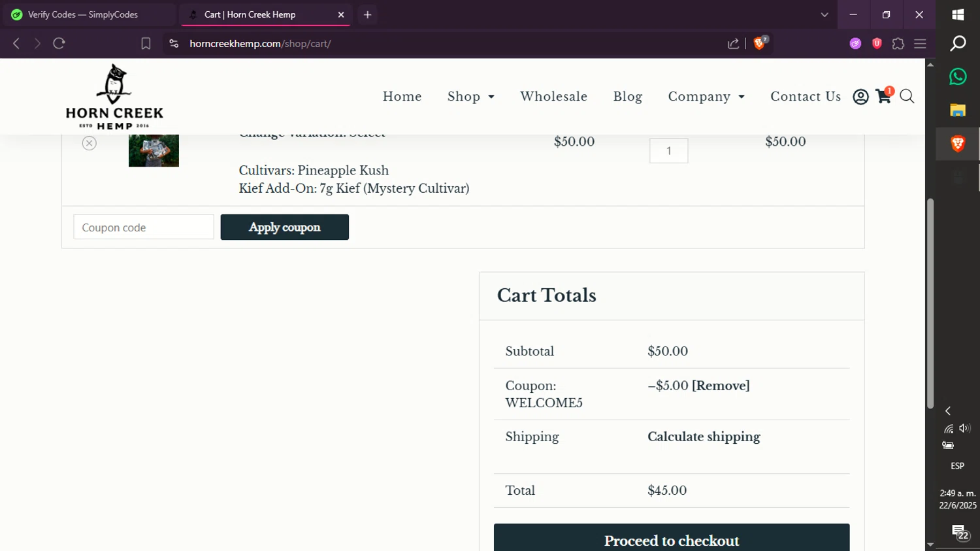Open the Blog page

[x=628, y=97]
